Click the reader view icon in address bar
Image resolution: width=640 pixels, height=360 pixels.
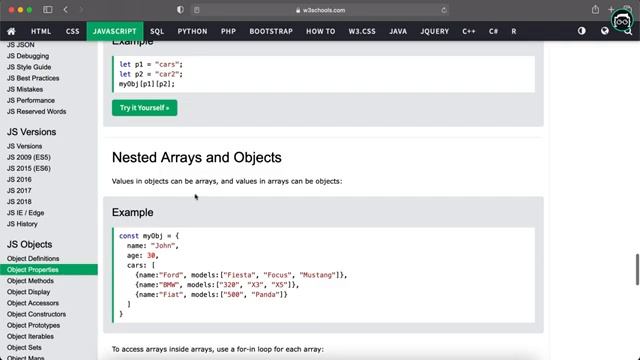tap(197, 10)
